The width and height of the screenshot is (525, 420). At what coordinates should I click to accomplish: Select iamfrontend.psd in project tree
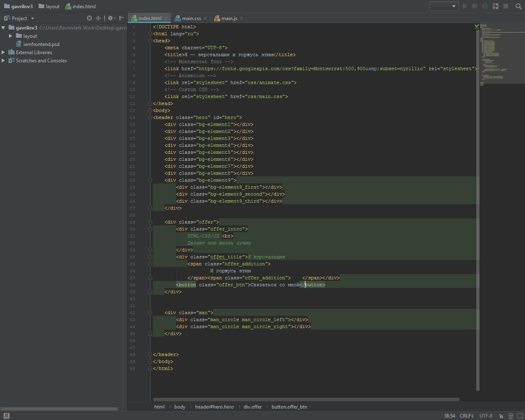pos(41,44)
